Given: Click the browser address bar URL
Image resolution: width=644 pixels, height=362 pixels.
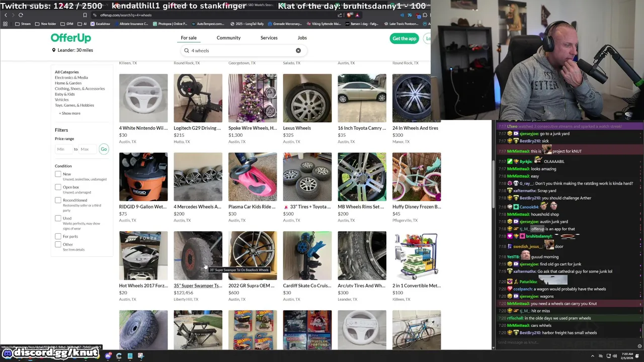Looking at the screenshot, I should 126,15.
